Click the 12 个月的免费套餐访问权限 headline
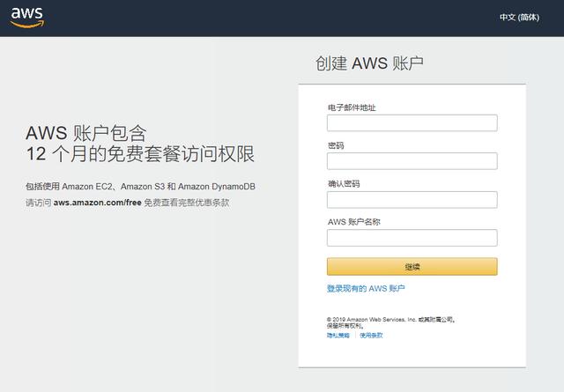The width and height of the screenshot is (564, 392). tap(140, 154)
